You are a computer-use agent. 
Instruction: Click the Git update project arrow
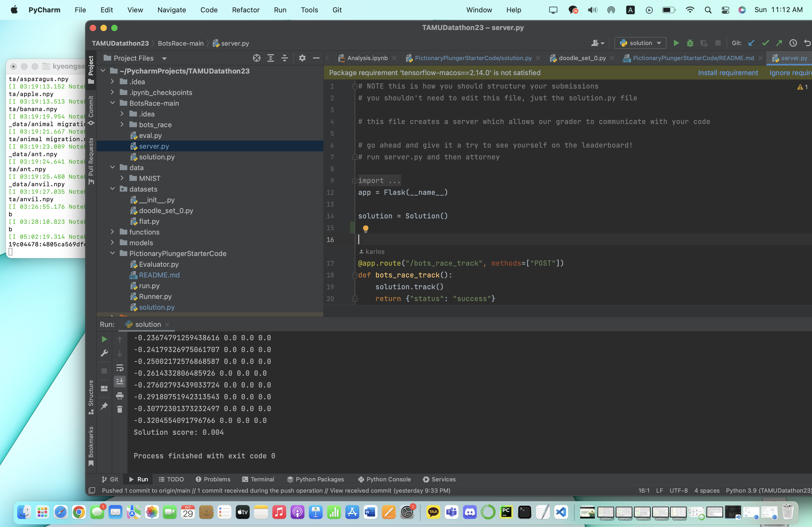(x=751, y=43)
